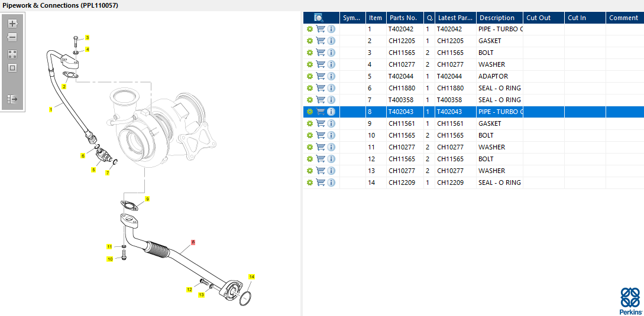Select callout 2 near the upper gasket
The width and height of the screenshot is (644, 316).
[x=64, y=87]
